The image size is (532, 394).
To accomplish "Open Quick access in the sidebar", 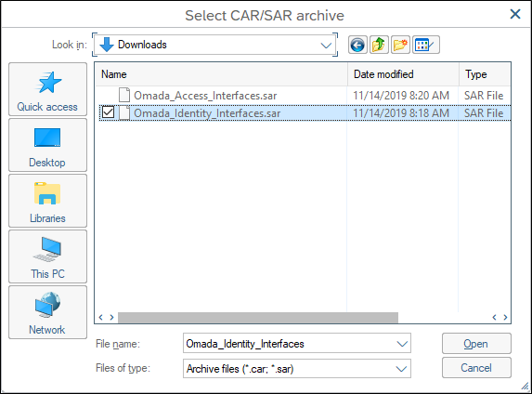I will coord(47,89).
